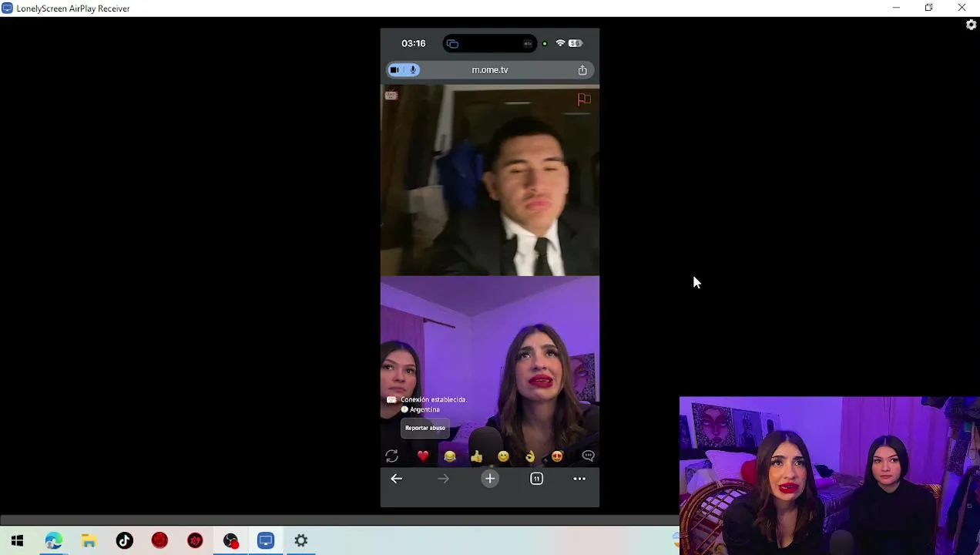980x555 pixels.
Task: Click the Reportar abuso button
Action: pyautogui.click(x=425, y=428)
